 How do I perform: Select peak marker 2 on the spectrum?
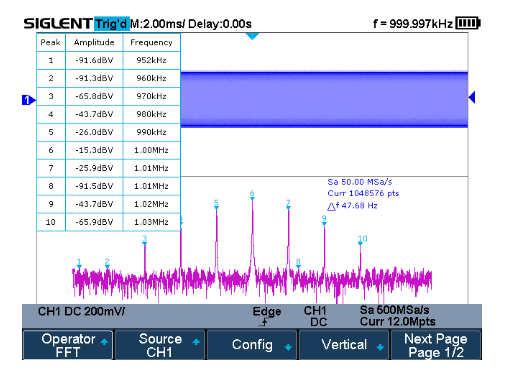(107, 263)
